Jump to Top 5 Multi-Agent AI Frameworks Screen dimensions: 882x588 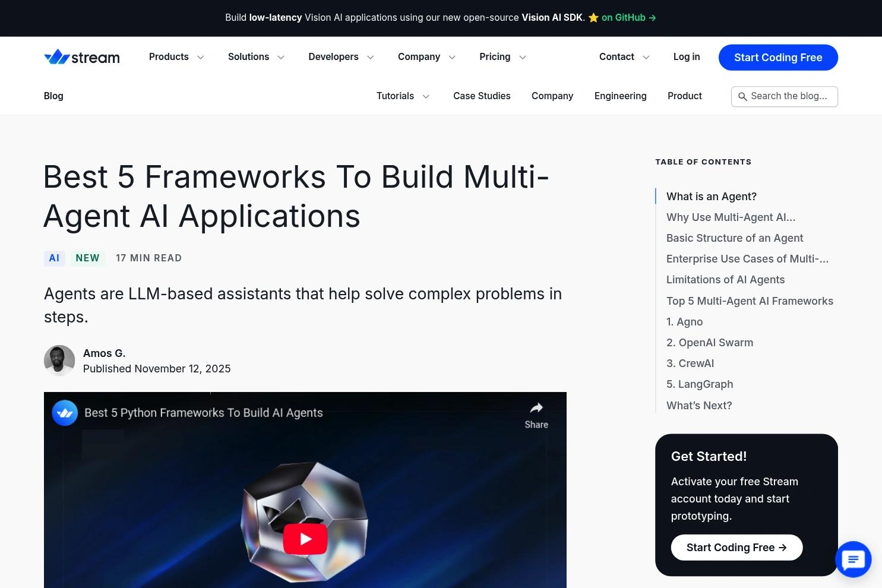click(x=750, y=301)
